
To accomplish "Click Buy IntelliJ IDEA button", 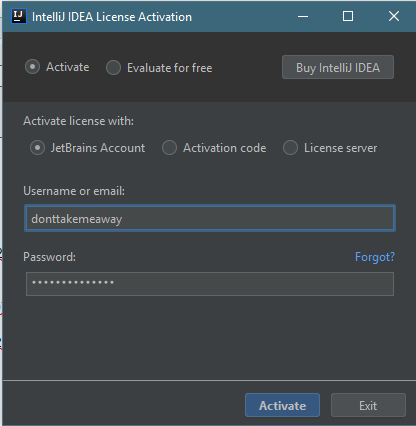I will pyautogui.click(x=338, y=67).
